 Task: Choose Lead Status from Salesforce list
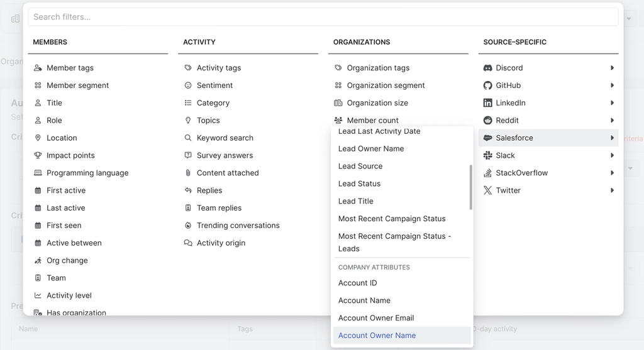[359, 183]
